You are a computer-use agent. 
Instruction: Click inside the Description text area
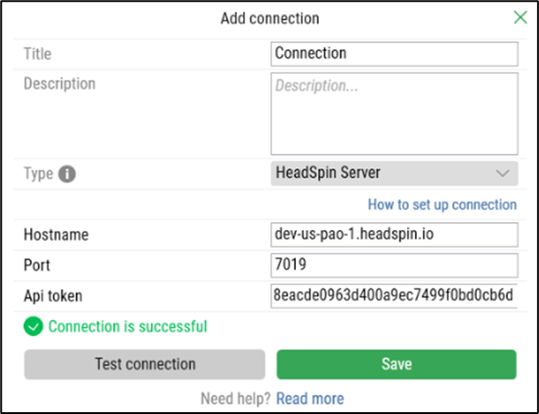pyautogui.click(x=394, y=114)
